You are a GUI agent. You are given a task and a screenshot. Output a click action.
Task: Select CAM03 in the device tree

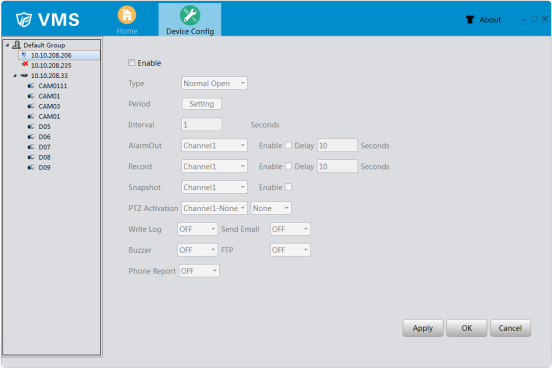click(x=49, y=106)
